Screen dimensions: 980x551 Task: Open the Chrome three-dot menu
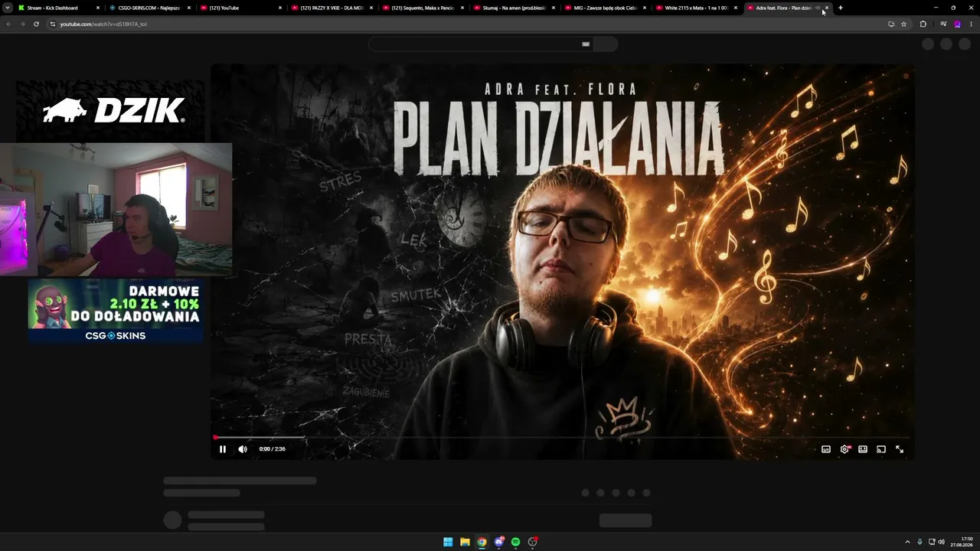point(971,24)
